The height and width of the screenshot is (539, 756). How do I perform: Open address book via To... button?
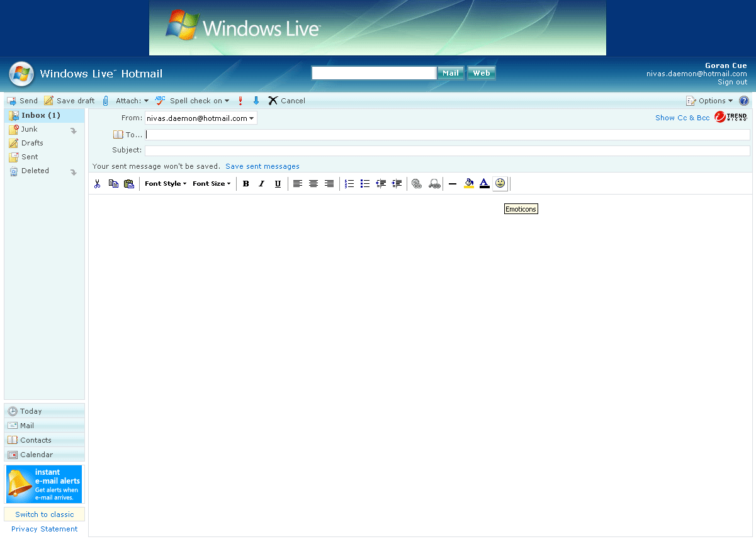tap(128, 135)
